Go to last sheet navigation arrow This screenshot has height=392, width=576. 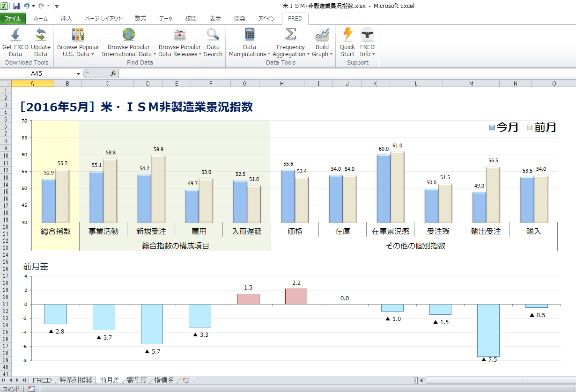[24, 380]
